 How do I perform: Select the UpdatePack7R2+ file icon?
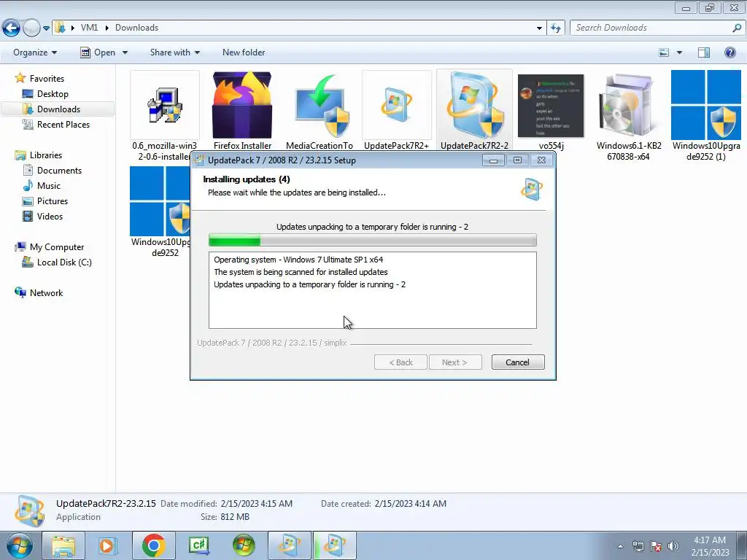tap(396, 105)
